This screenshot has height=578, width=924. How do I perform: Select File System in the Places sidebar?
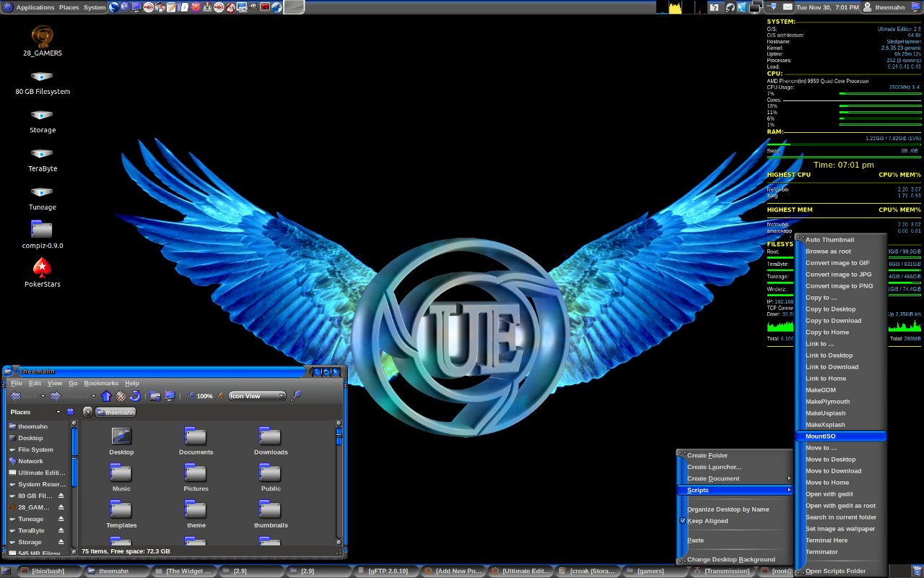(35, 449)
